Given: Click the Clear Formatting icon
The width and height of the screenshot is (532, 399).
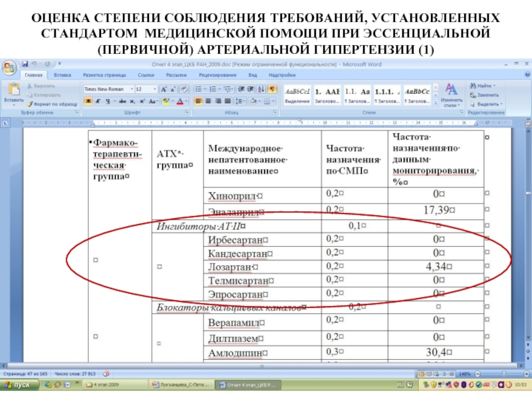Looking at the screenshot, I should click(x=184, y=89).
